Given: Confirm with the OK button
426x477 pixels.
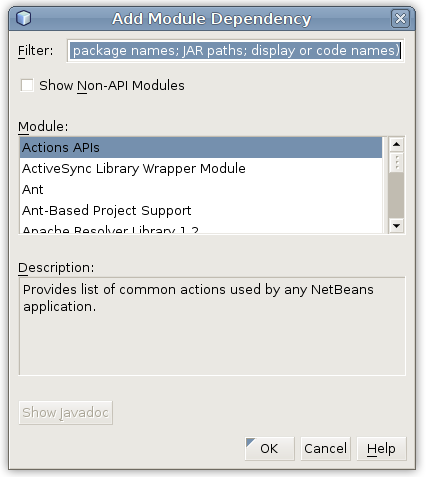Looking at the screenshot, I should [x=269, y=449].
